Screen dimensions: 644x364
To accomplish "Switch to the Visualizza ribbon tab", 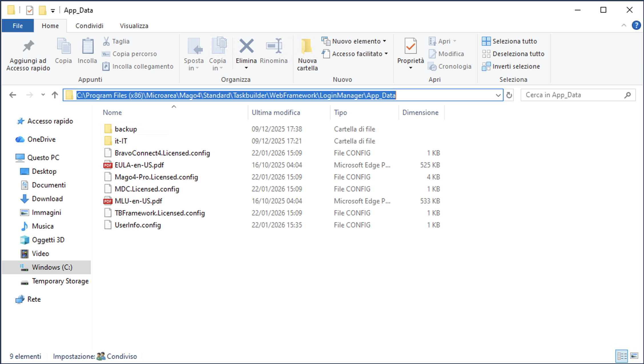I will 134,26.
